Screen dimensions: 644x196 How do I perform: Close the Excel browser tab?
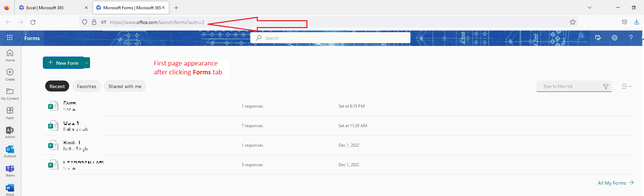pyautogui.click(x=86, y=8)
